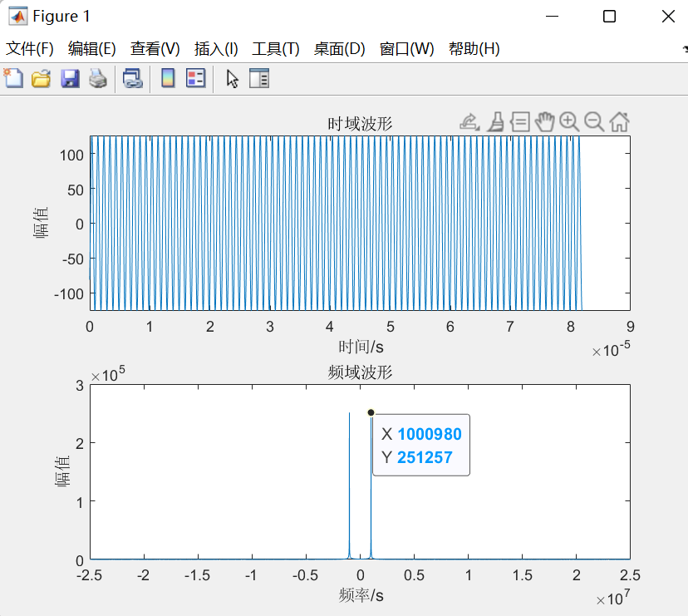Click the Link Plot icon
Screen dimensions: 688x616
point(132,77)
